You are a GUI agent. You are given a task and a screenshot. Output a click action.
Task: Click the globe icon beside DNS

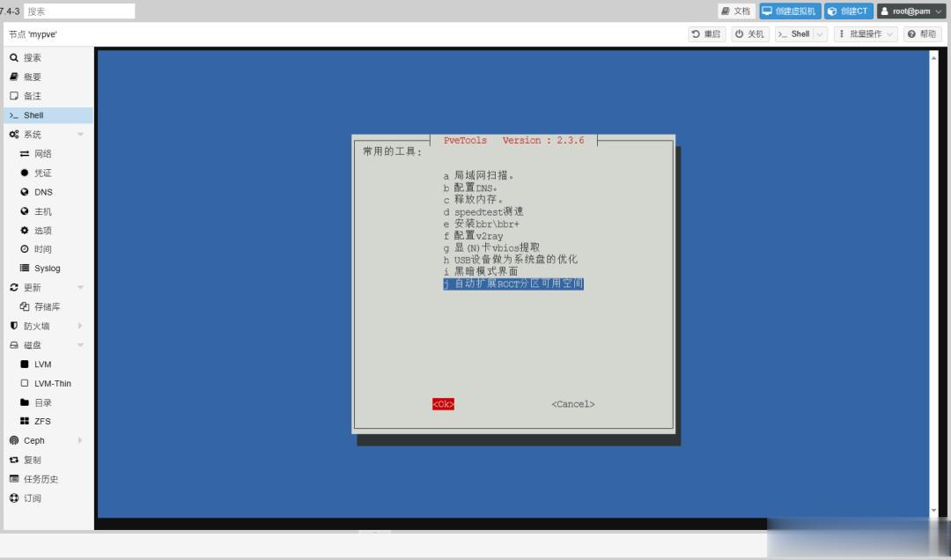[x=25, y=192]
